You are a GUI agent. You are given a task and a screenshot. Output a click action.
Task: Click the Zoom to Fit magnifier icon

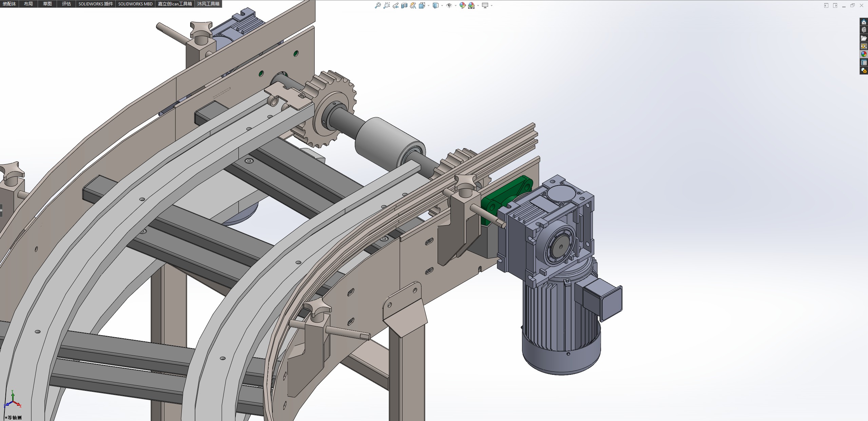click(x=378, y=5)
